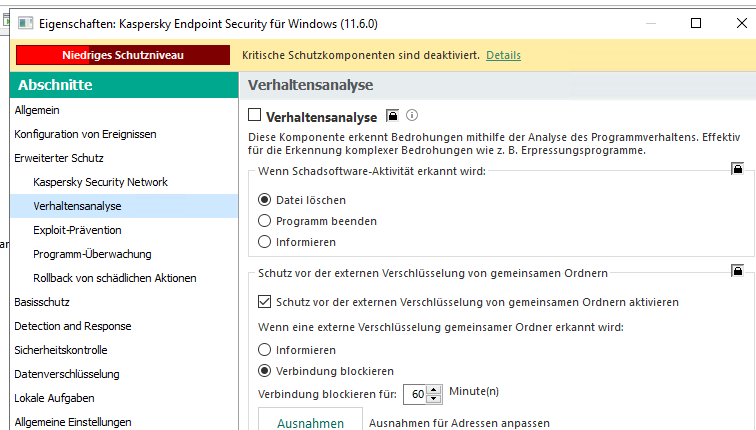Image resolution: width=756 pixels, height=430 pixels.
Task: Choose Informieren under Schadsoftware-Aktivität
Action: [x=265, y=242]
